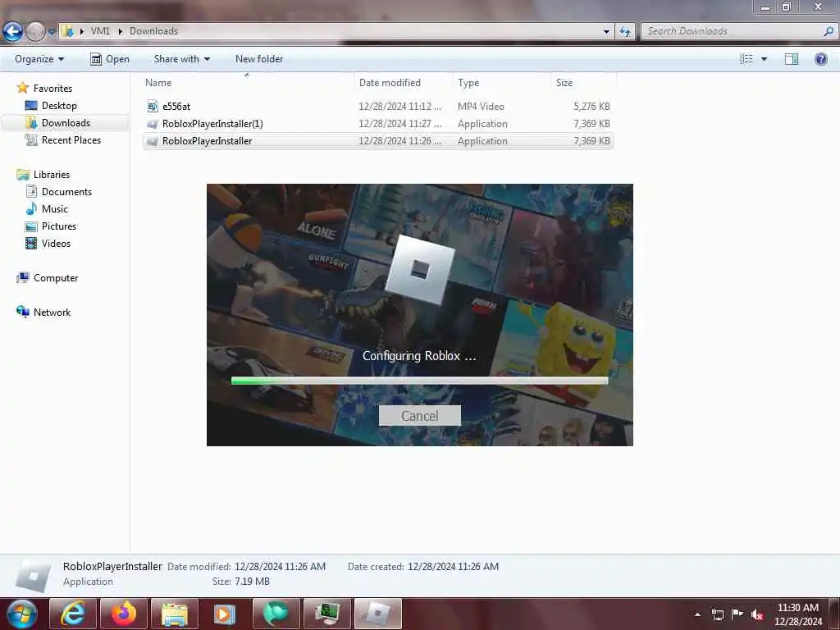Viewport: 840px width, 630px height.
Task: Open Windows Explorer taskbar icon
Action: [x=175, y=614]
